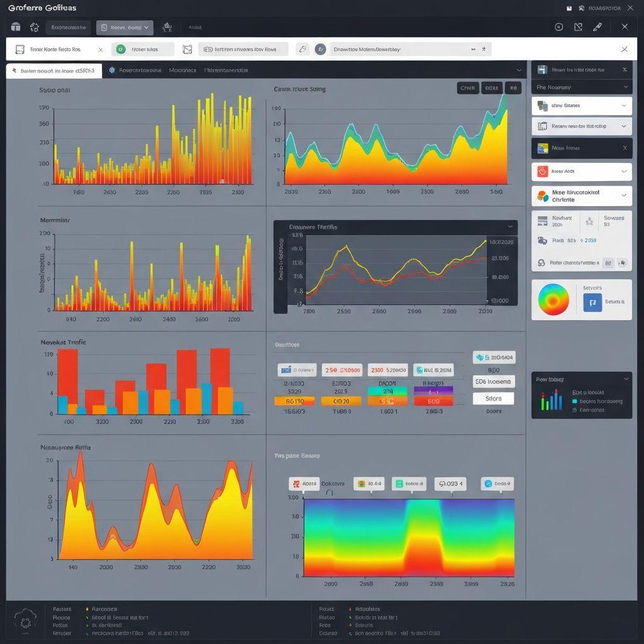The width and height of the screenshot is (644, 644).
Task: Click the rainbow color wheel icon on the right
Action: [x=553, y=300]
